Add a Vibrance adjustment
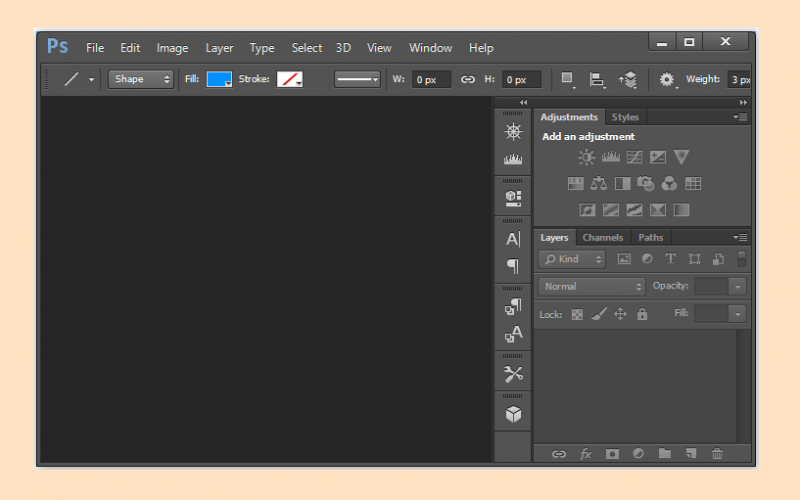The height and width of the screenshot is (500, 800). (x=681, y=157)
